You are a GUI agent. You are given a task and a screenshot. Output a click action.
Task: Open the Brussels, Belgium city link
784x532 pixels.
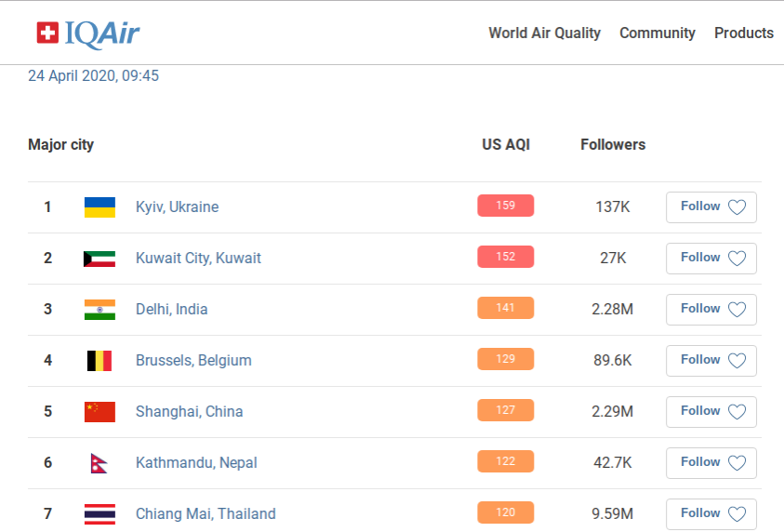pyautogui.click(x=193, y=360)
